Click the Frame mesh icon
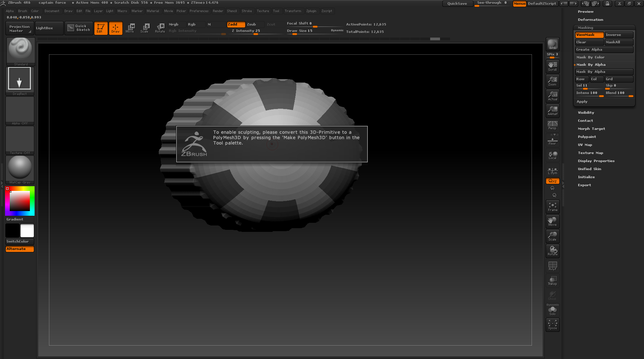This screenshot has width=644, height=359. point(552,207)
